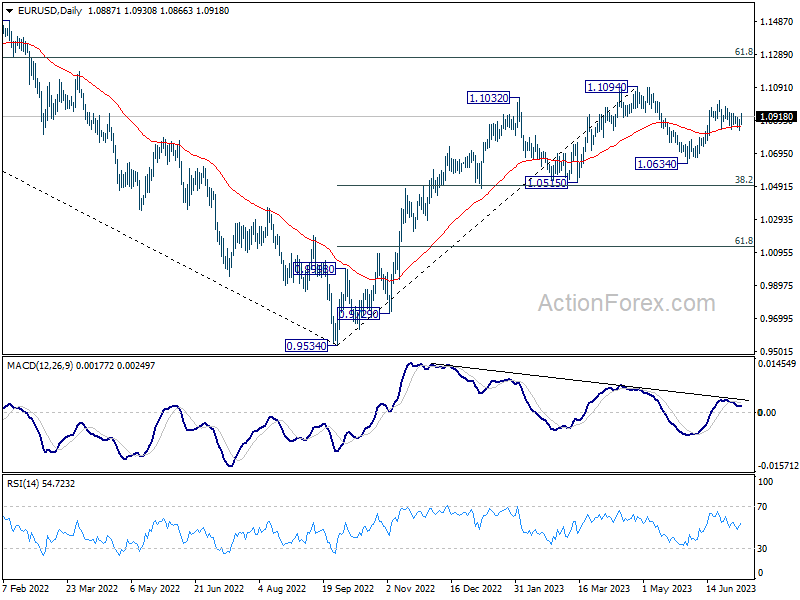Select the 61.8 Fibonacci label near 1.00955
This screenshot has height=600, width=800.
point(744,241)
